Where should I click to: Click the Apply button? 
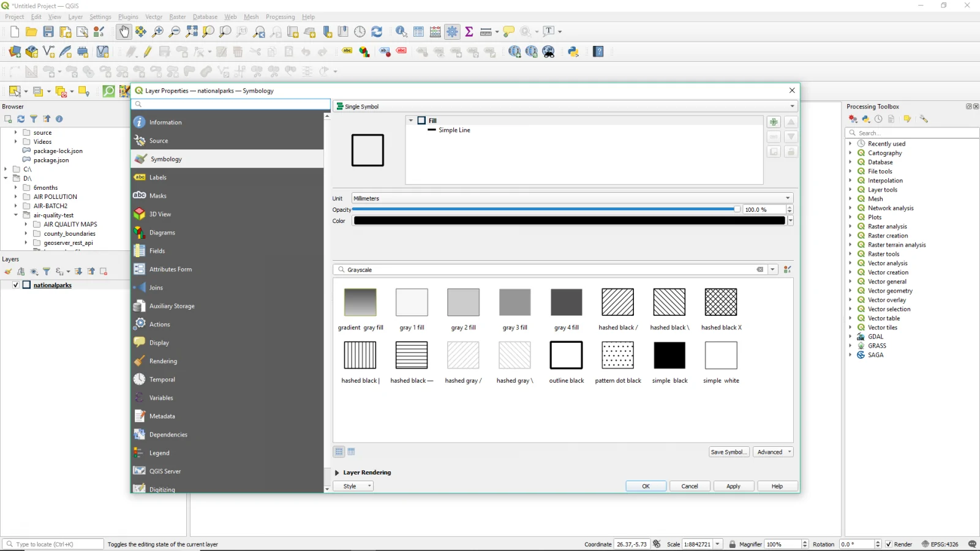click(733, 486)
